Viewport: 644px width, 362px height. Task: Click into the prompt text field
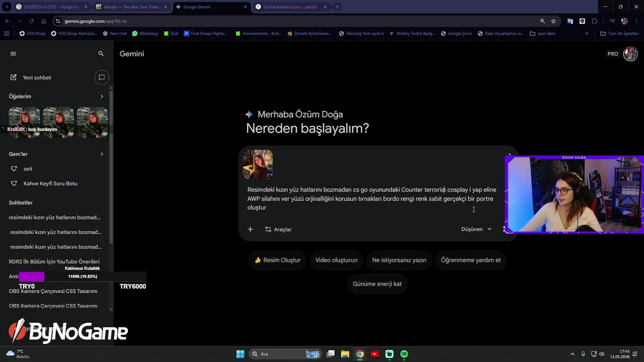pyautogui.click(x=372, y=199)
